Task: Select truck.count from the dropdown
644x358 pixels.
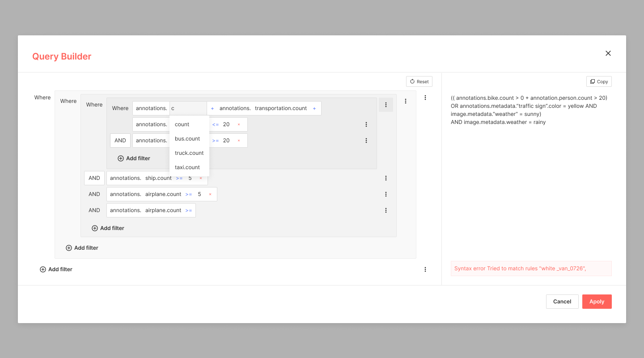Action: [189, 153]
